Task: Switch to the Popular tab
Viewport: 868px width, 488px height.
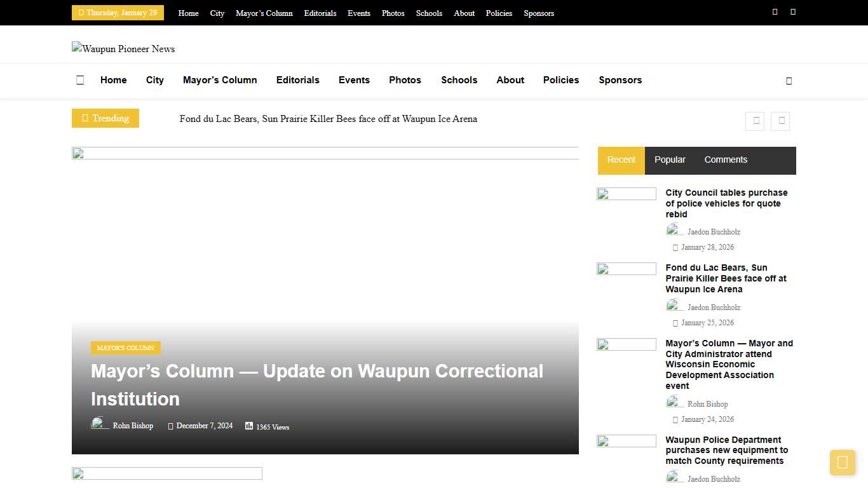Action: (670, 159)
